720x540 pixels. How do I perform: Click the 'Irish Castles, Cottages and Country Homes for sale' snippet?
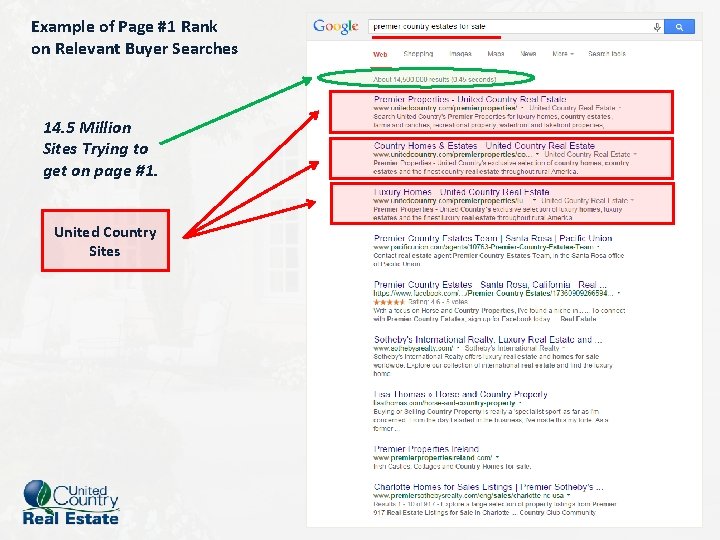pyautogui.click(x=452, y=467)
